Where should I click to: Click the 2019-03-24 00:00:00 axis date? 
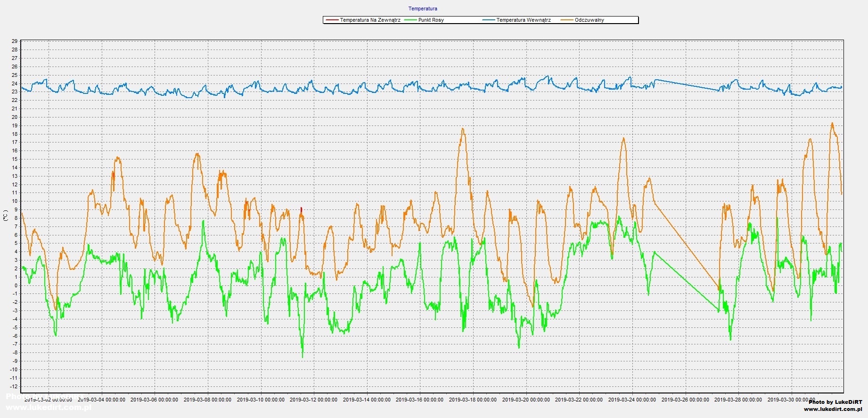coord(632,400)
